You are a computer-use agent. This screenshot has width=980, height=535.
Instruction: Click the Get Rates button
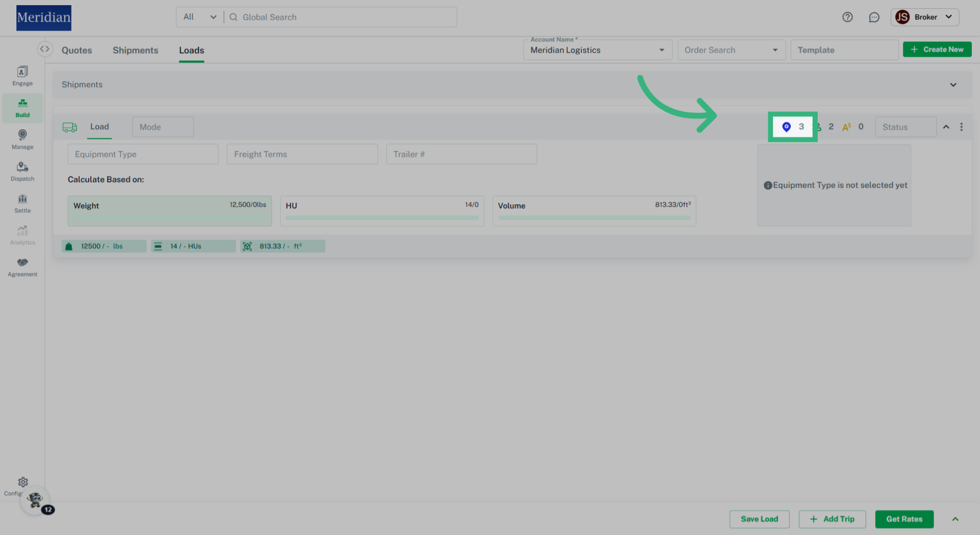(x=904, y=519)
